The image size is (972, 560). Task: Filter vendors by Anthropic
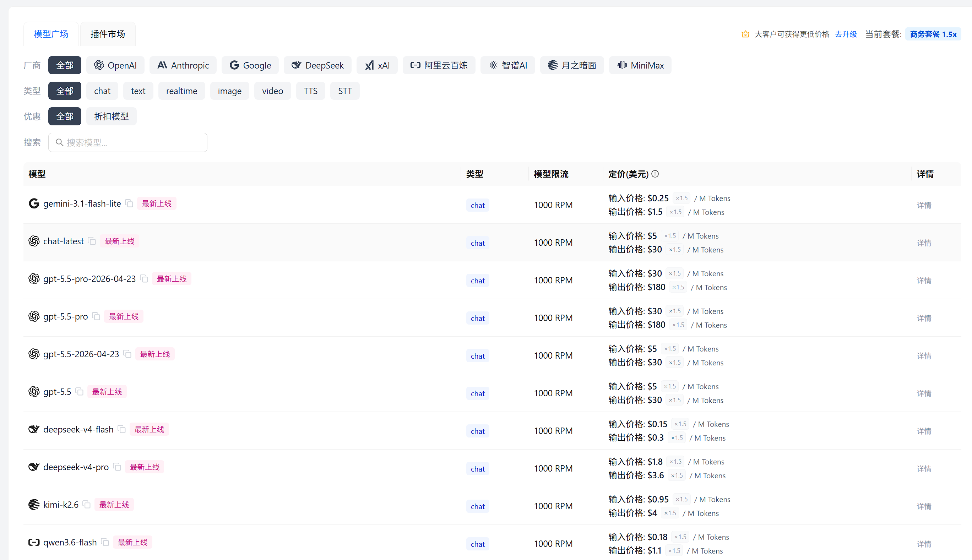click(x=183, y=65)
